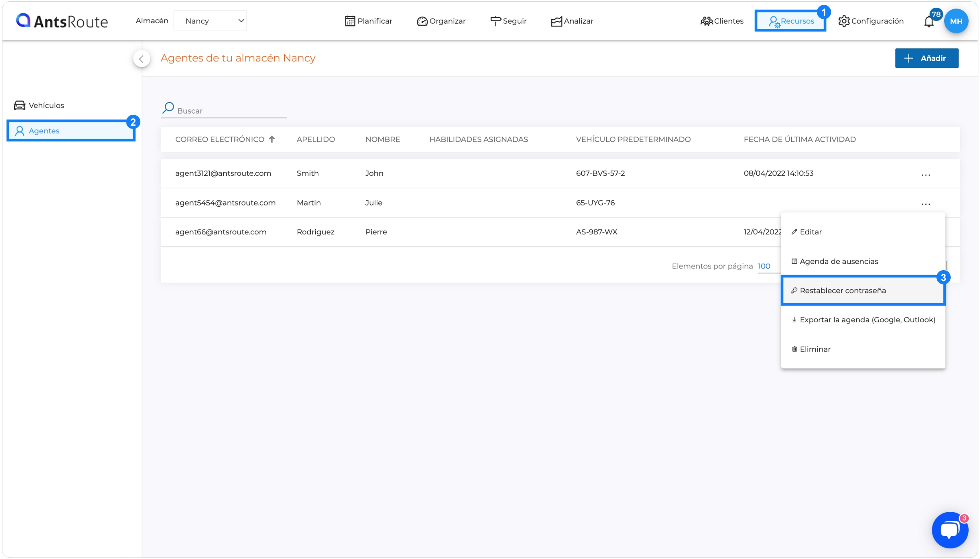Open the Analizar section
980x559 pixels.
tap(572, 21)
